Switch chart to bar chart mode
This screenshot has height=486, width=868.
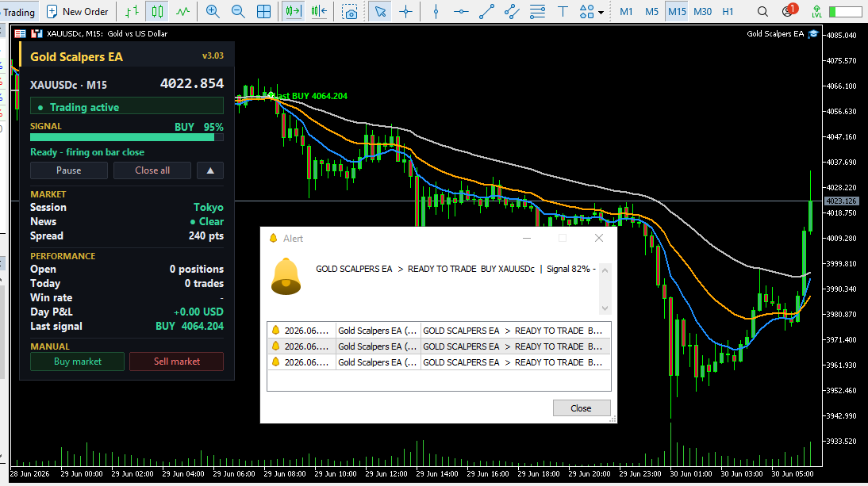(132, 12)
